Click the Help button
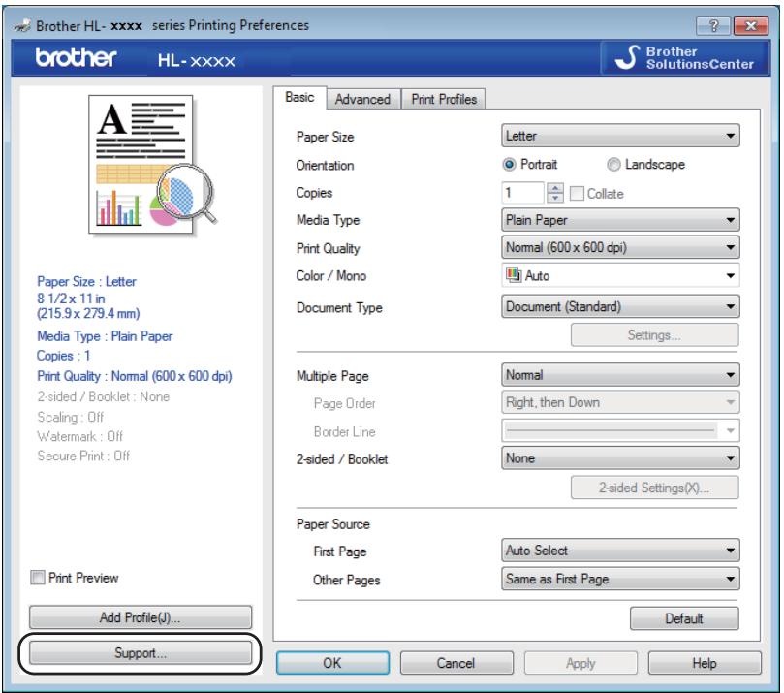The height and width of the screenshot is (693, 784). (705, 663)
